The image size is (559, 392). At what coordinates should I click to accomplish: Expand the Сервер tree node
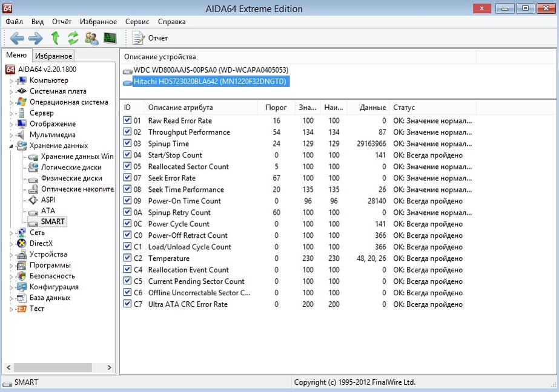point(11,114)
